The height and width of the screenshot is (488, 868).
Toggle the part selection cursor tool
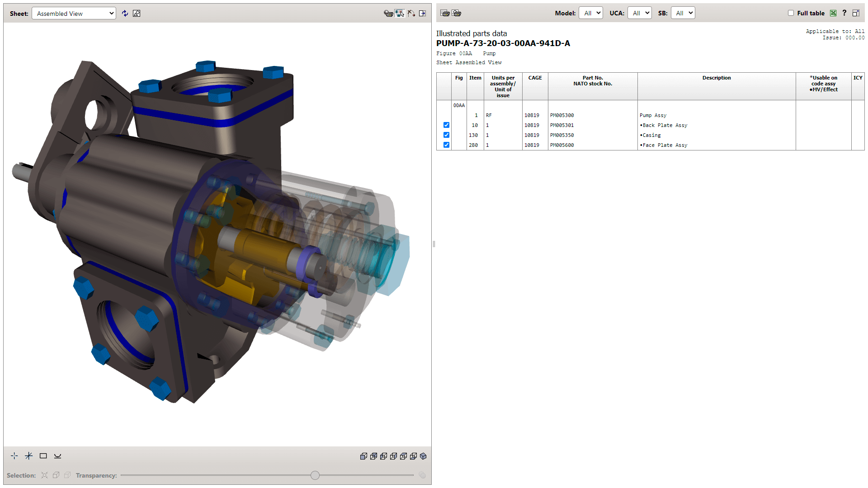[x=400, y=14]
